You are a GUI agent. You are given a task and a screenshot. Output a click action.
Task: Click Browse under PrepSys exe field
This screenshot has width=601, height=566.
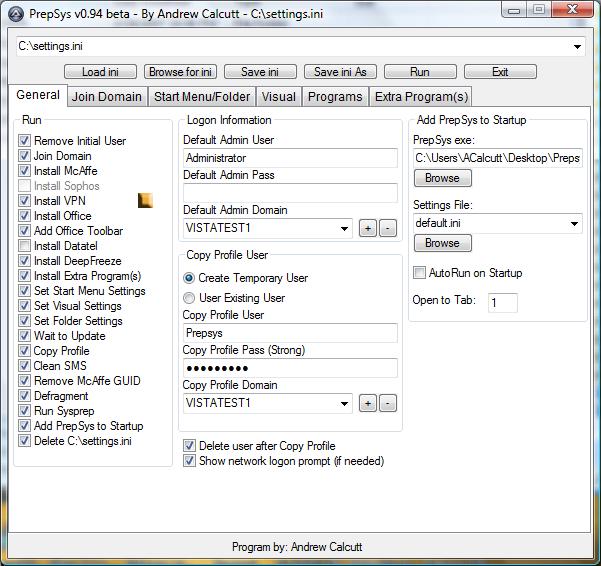(442, 178)
